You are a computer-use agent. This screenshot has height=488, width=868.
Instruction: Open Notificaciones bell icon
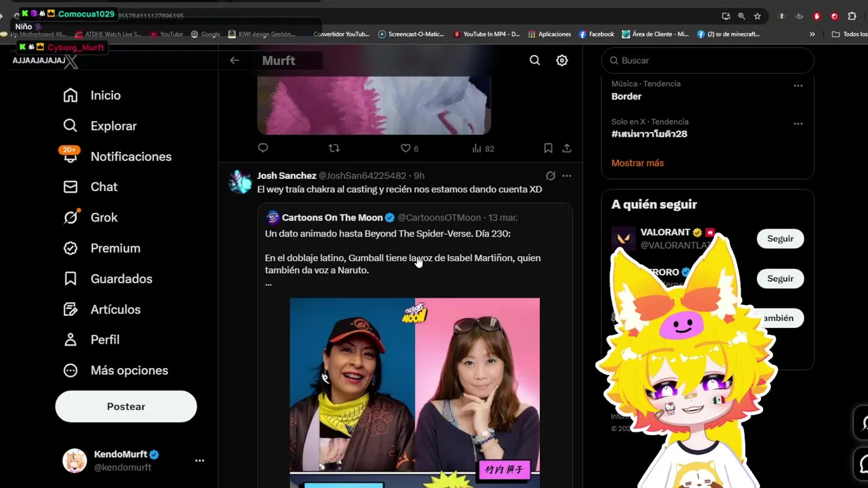point(71,156)
